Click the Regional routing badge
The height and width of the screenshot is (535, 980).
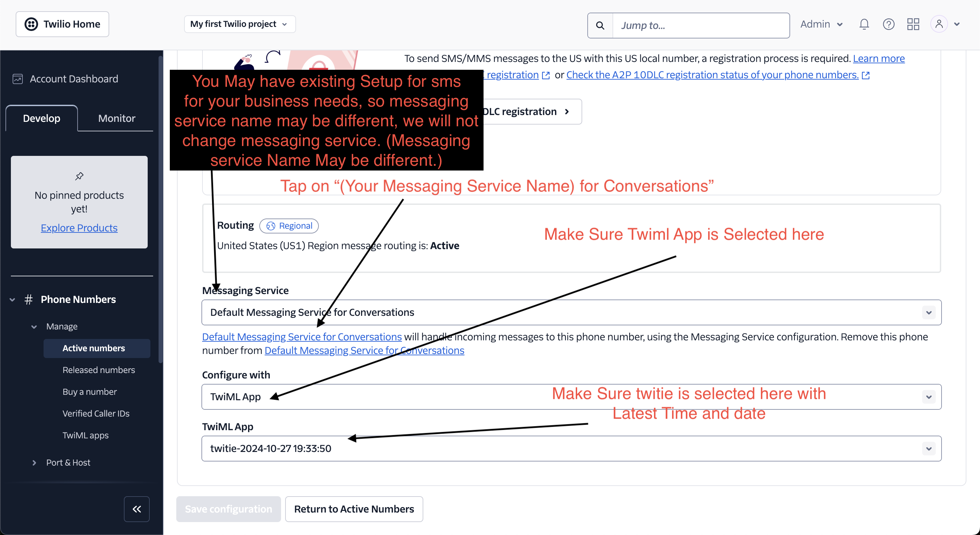pyautogui.click(x=289, y=226)
